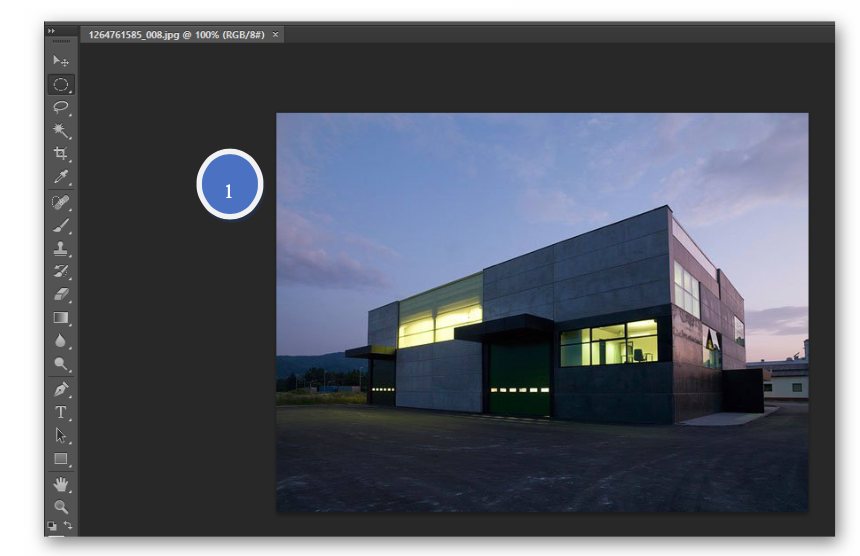
Task: Select the History Brush tool
Action: [x=61, y=272]
